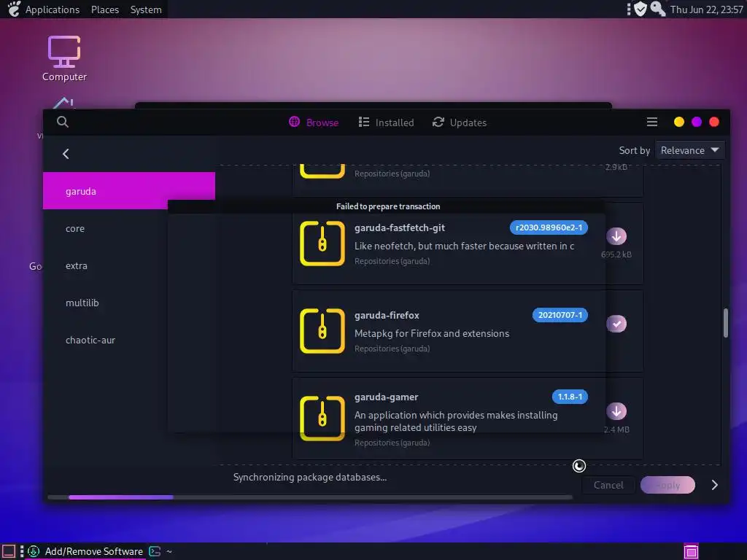The image size is (747, 560).
Task: Click the clock showing Thu Jun 22
Action: (x=706, y=9)
